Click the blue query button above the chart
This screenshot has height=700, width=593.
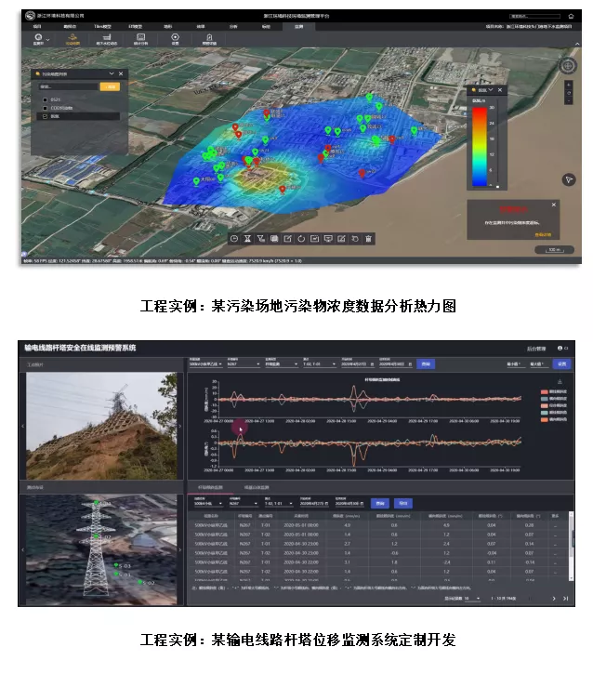pyautogui.click(x=426, y=364)
